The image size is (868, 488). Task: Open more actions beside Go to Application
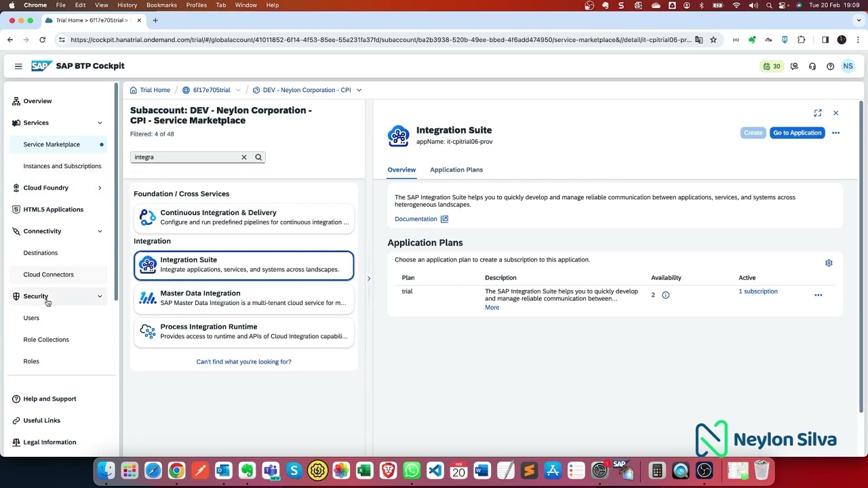click(x=835, y=133)
